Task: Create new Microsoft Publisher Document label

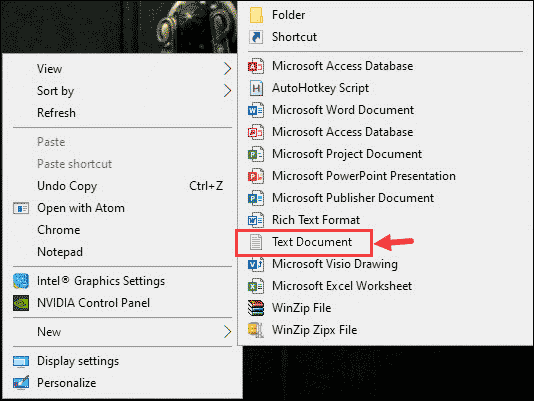Action: tap(353, 198)
